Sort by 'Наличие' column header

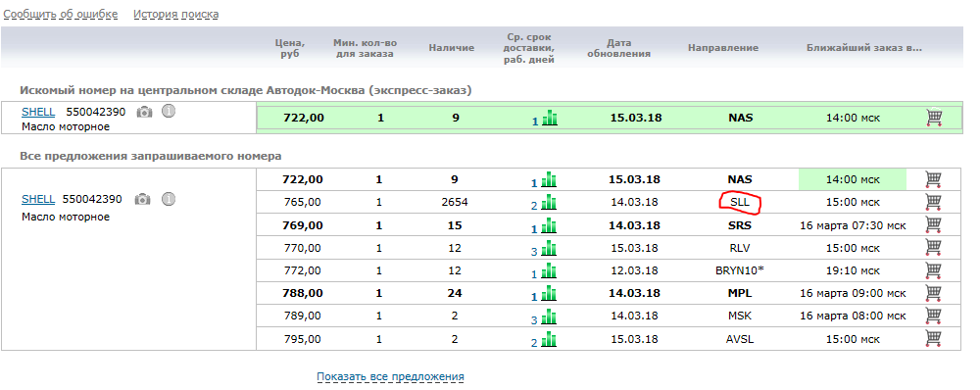(x=451, y=48)
